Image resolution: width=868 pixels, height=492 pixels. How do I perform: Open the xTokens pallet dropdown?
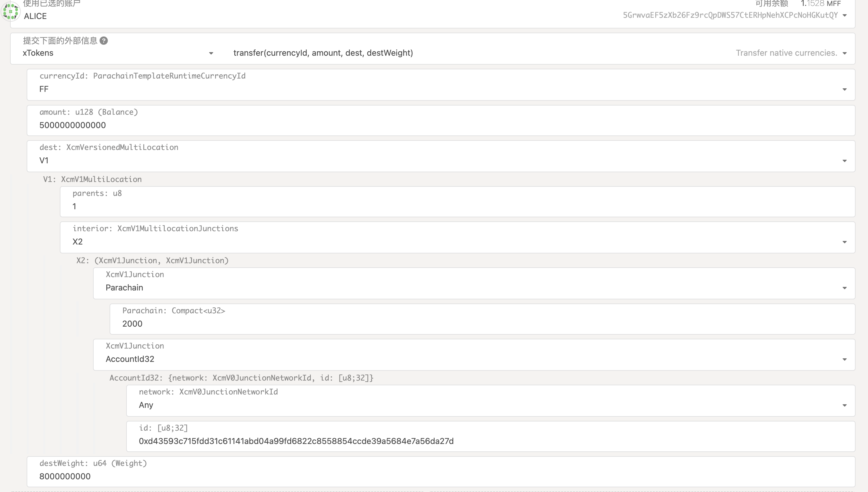tap(211, 53)
